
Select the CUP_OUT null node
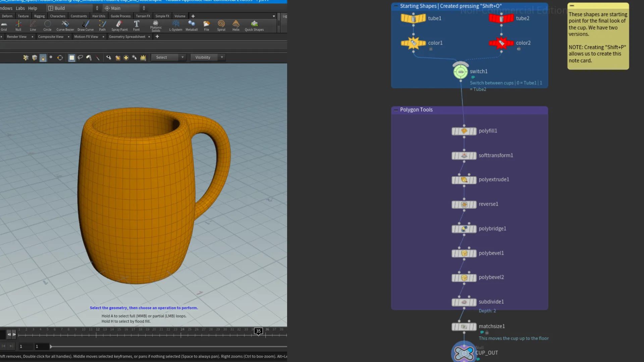coord(464,352)
